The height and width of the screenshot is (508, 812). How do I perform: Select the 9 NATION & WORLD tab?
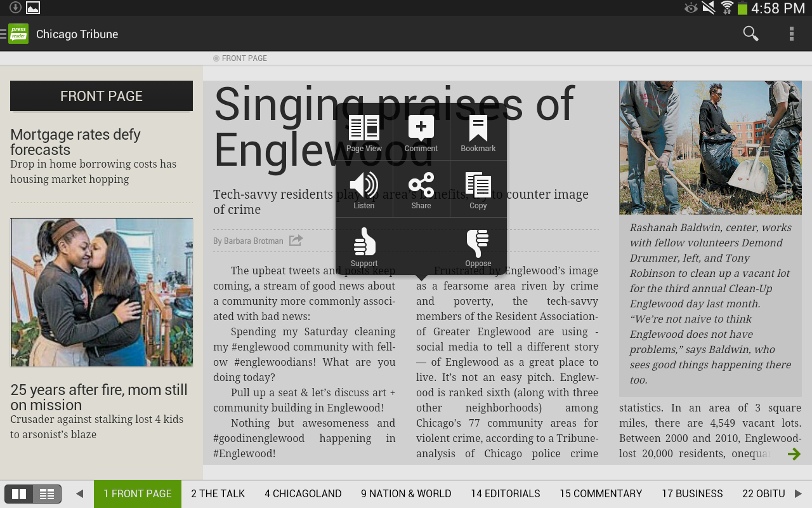click(x=406, y=493)
